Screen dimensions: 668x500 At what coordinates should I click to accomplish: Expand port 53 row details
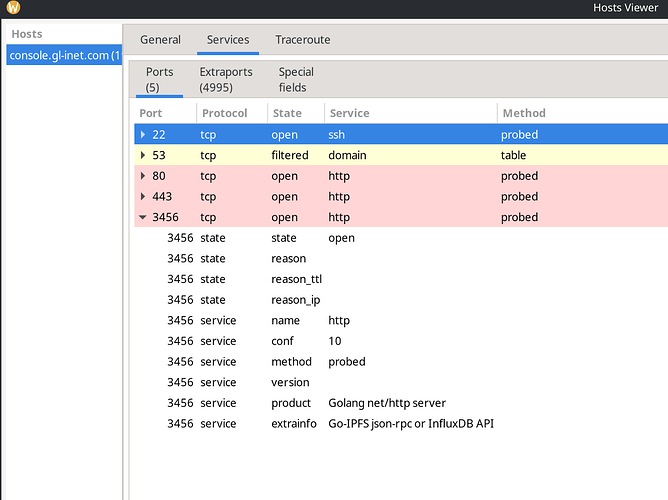pos(143,155)
